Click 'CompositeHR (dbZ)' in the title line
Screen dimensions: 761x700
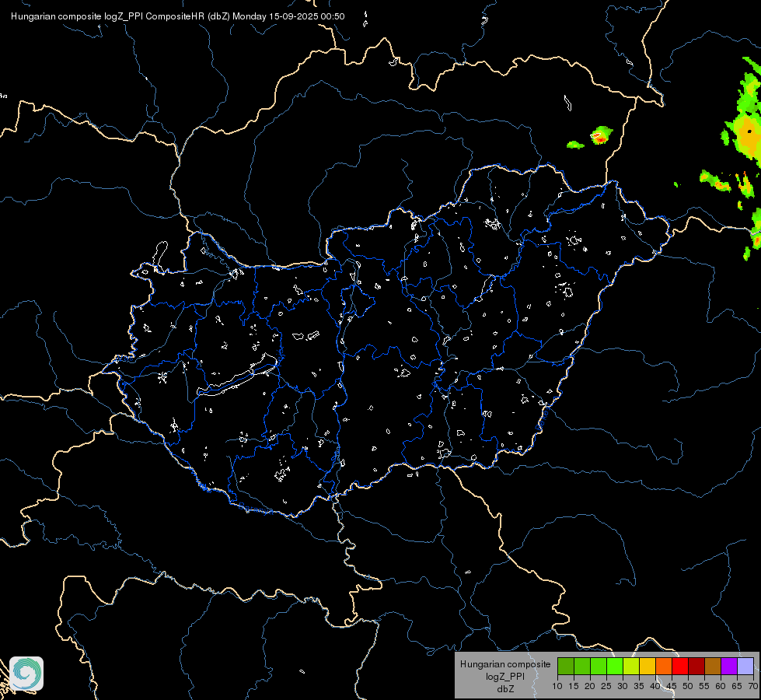(x=188, y=16)
